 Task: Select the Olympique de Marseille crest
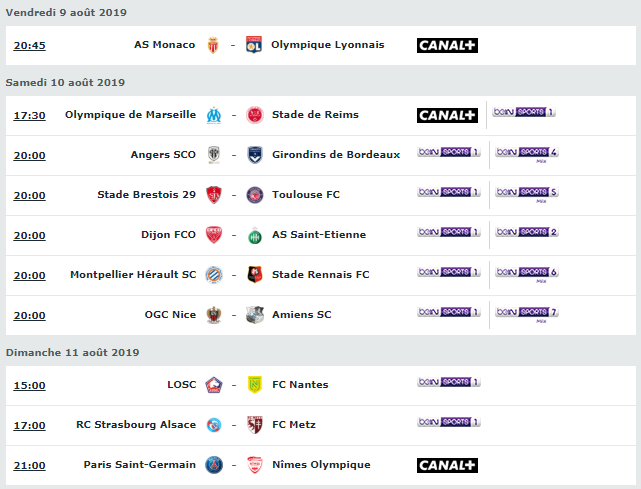(x=214, y=115)
